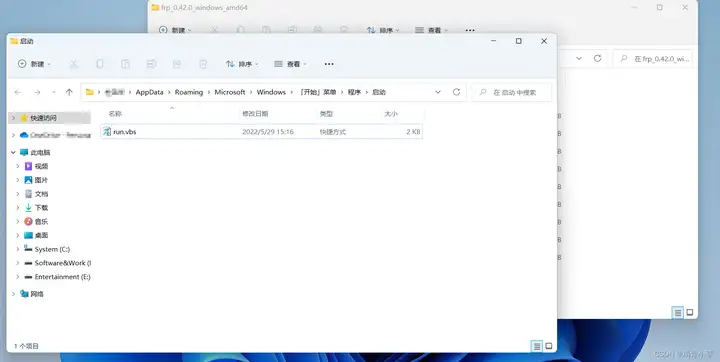Switch to details view layout toggle

click(536, 346)
